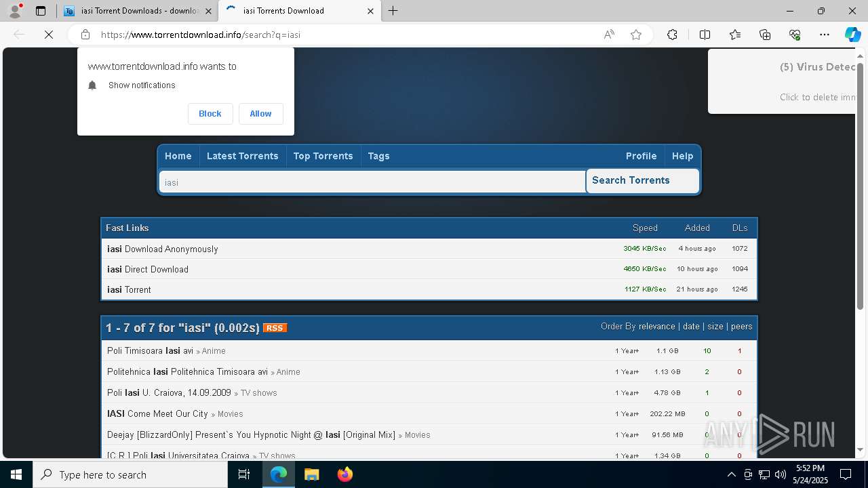This screenshot has width=868, height=488.
Task: Block notifications from torrentdownload.info
Action: [210, 114]
